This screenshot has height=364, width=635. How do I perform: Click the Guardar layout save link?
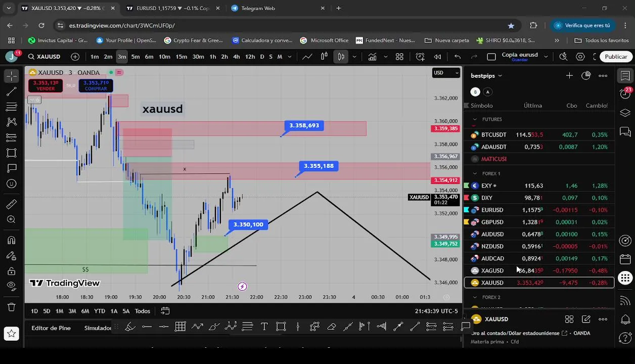pyautogui.click(x=520, y=60)
